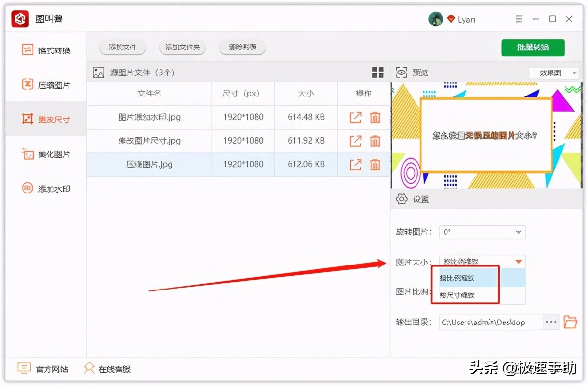Screen dimensions: 588x386
Task: Open export icon for 图片添加水印.jpg
Action: click(x=355, y=118)
